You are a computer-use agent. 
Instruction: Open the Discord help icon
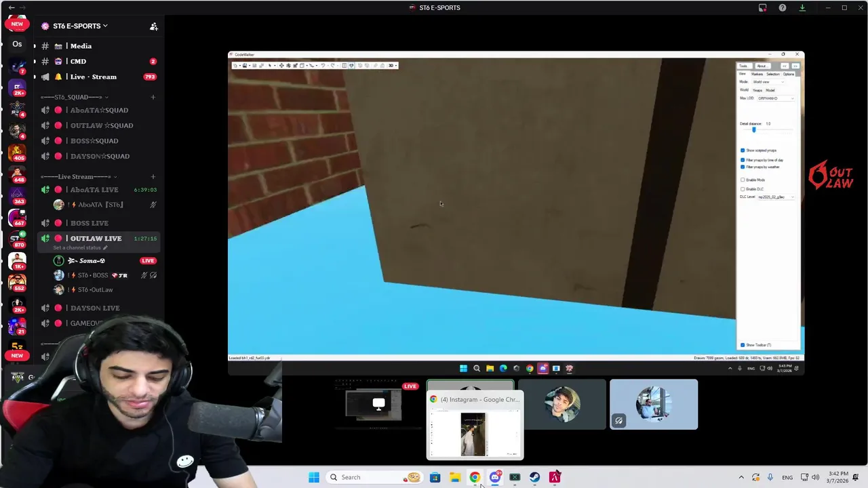tap(783, 7)
